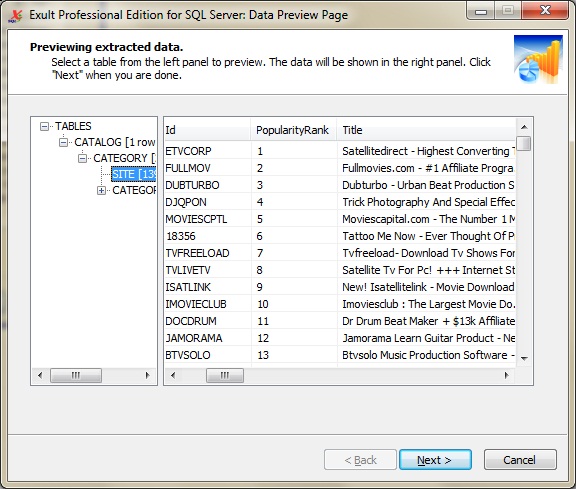Click the Cancel button
Viewport: 576px width, 489px height.
pos(520,460)
